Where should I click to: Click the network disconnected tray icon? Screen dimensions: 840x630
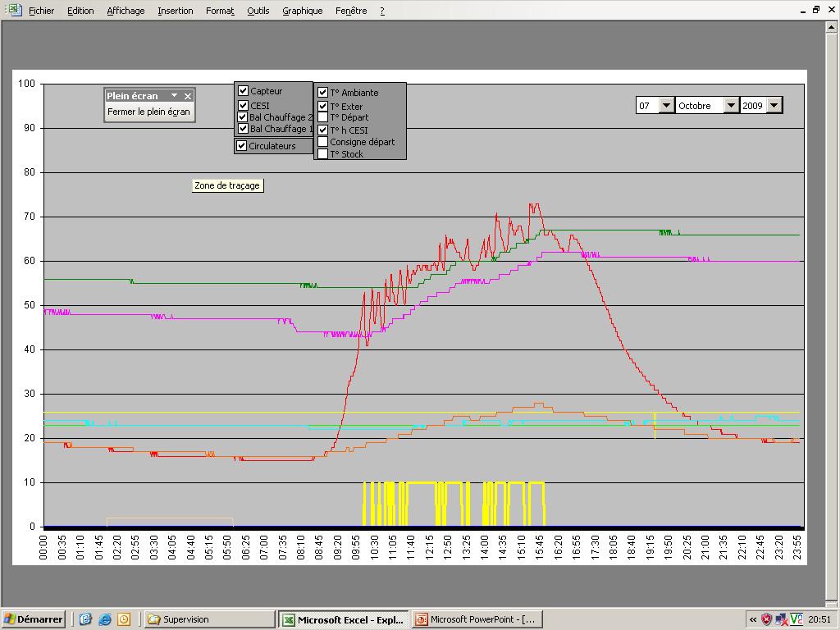coord(782,620)
